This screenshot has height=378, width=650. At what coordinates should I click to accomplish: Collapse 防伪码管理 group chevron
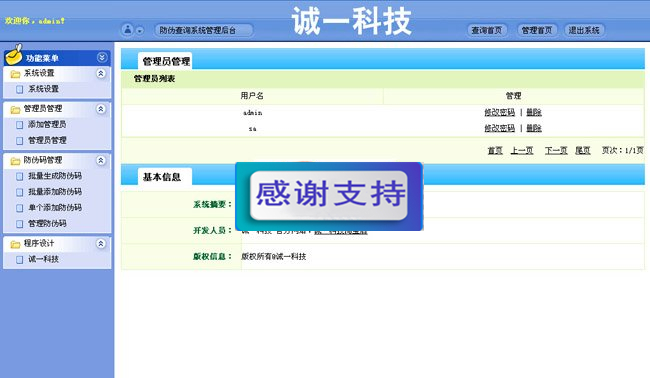(101, 160)
